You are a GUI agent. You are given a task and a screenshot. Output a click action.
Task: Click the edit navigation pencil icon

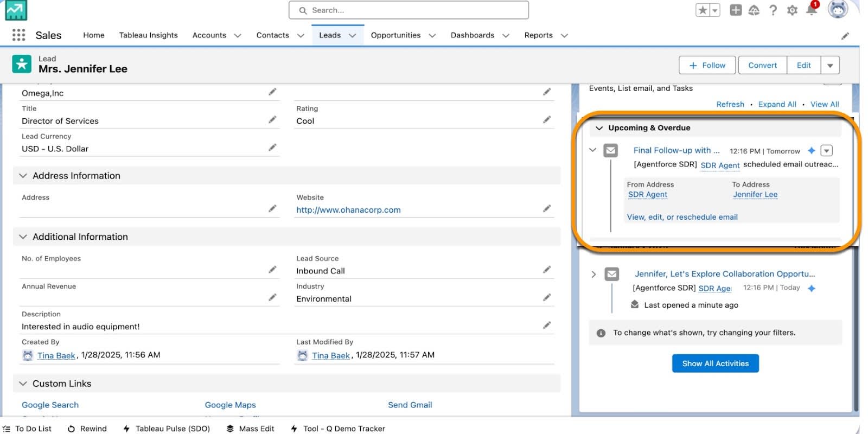(845, 36)
